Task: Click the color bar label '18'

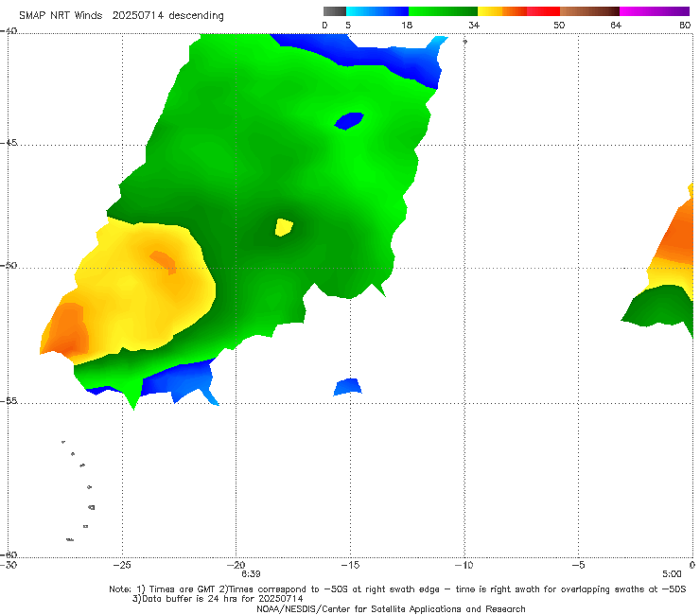Action: (x=407, y=25)
